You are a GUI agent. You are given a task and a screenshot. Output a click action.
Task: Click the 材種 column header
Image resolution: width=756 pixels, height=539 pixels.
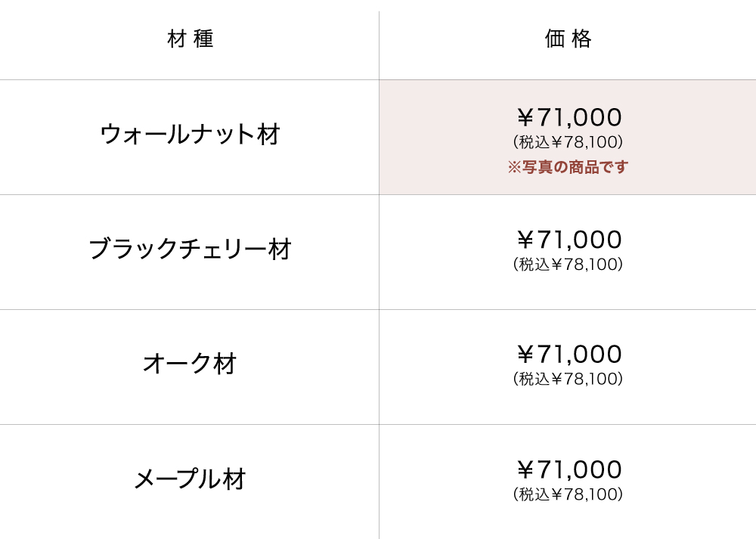(190, 39)
